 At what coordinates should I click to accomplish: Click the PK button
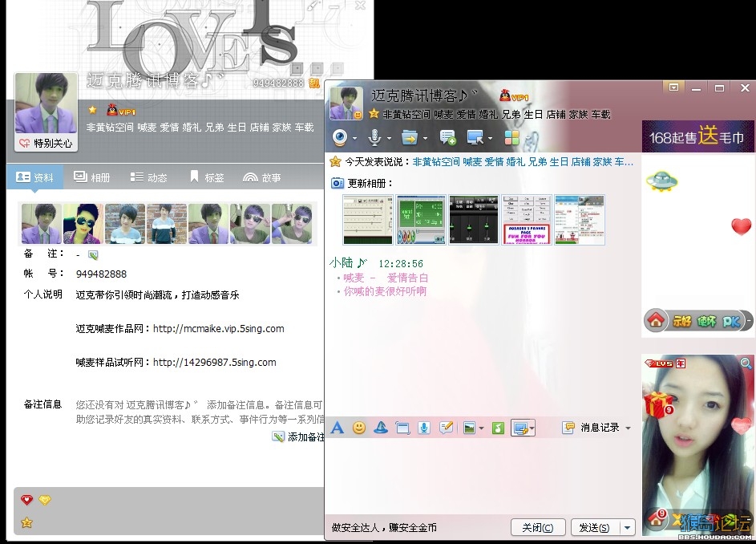tap(731, 321)
